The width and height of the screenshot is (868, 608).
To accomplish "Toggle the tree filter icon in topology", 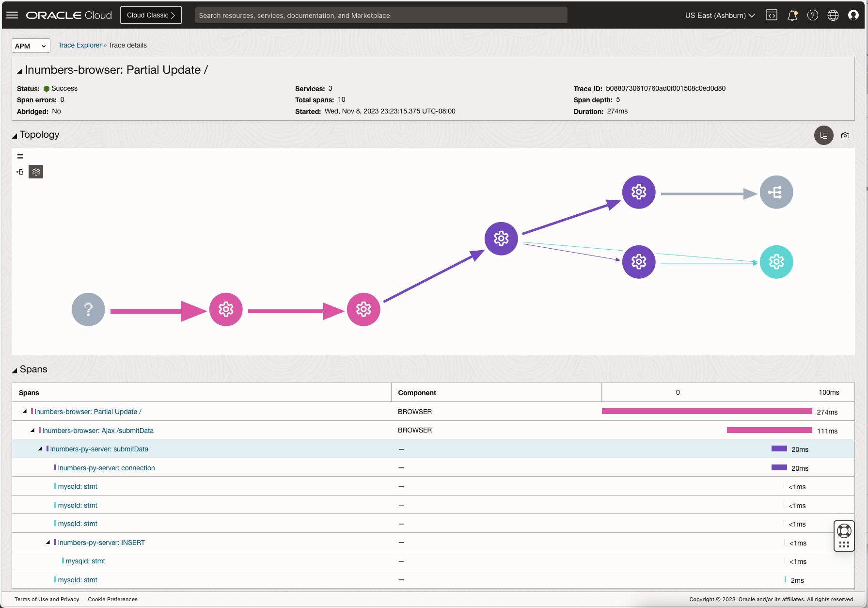I will pyautogui.click(x=20, y=172).
